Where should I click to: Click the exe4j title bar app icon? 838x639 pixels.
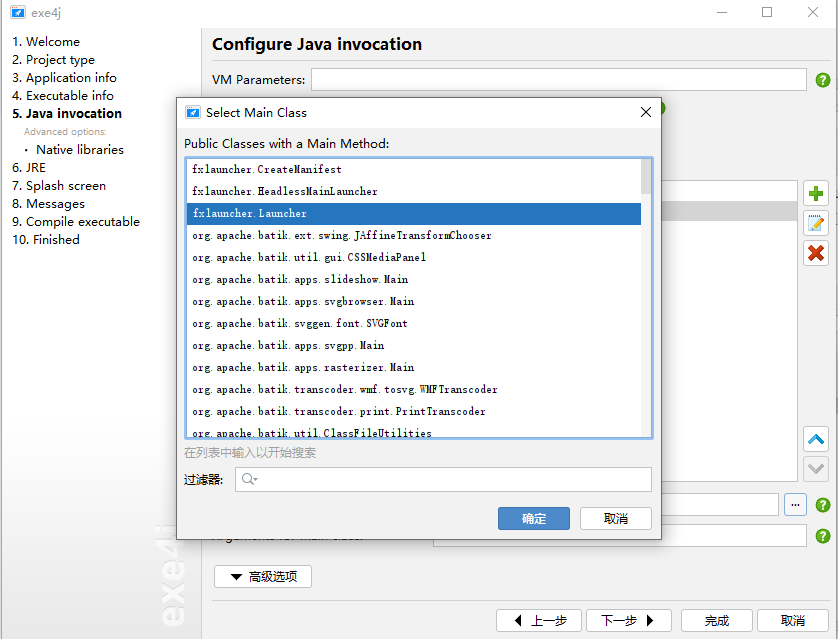[x=18, y=12]
